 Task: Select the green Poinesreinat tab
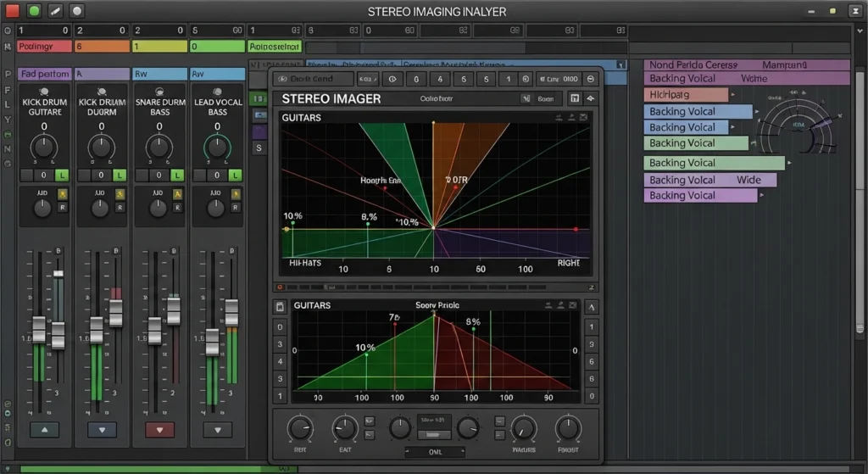click(x=275, y=47)
